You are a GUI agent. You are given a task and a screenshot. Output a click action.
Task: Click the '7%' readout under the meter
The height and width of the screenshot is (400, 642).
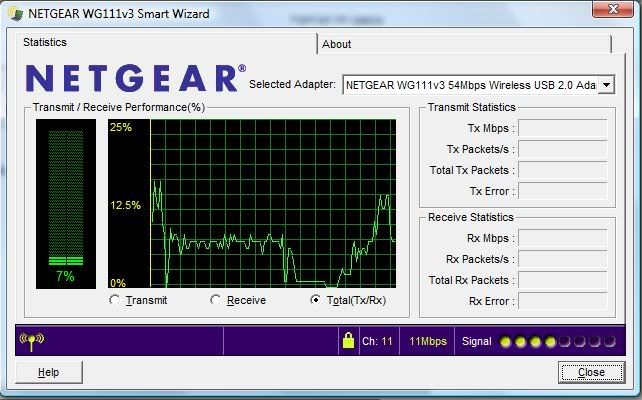pyautogui.click(x=66, y=276)
